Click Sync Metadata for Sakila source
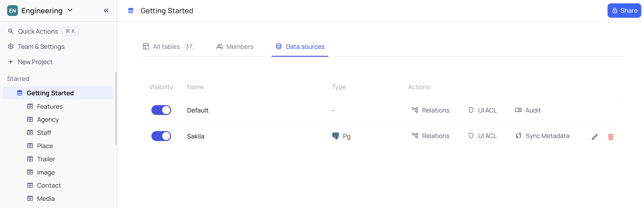 tap(542, 136)
